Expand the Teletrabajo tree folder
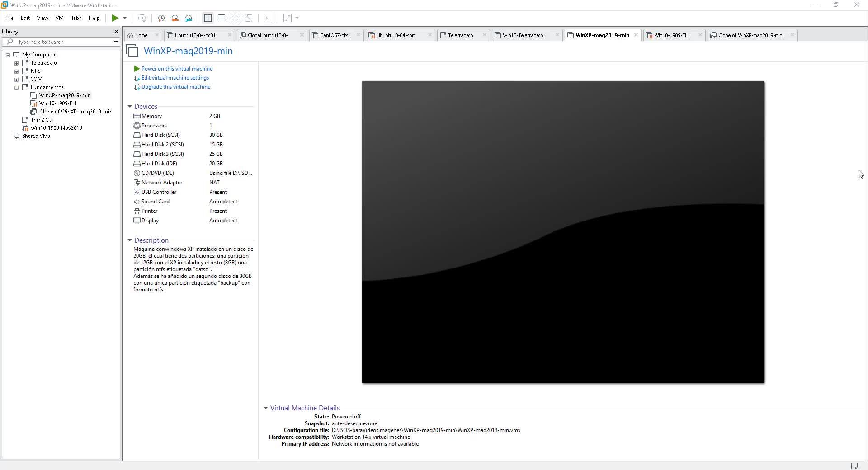Image resolution: width=868 pixels, height=470 pixels. (17, 63)
